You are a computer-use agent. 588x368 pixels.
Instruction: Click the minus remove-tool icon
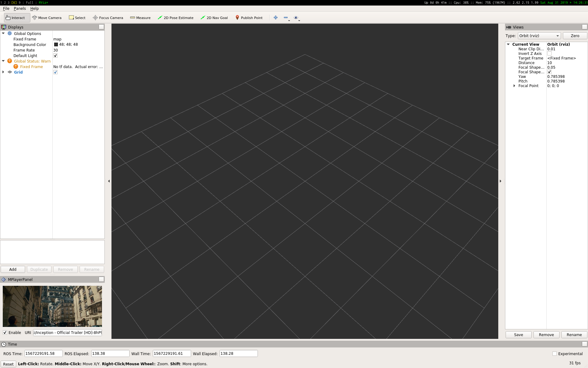[286, 18]
